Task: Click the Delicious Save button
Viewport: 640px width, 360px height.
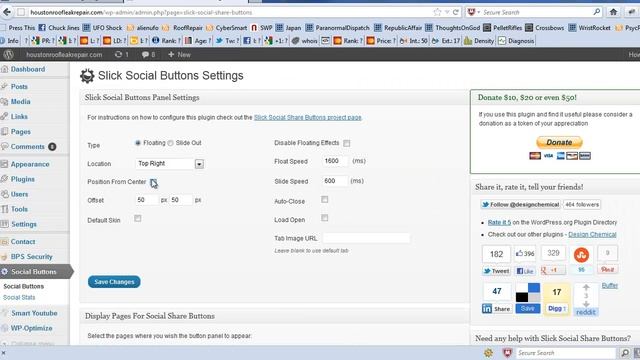Action: pos(527,309)
